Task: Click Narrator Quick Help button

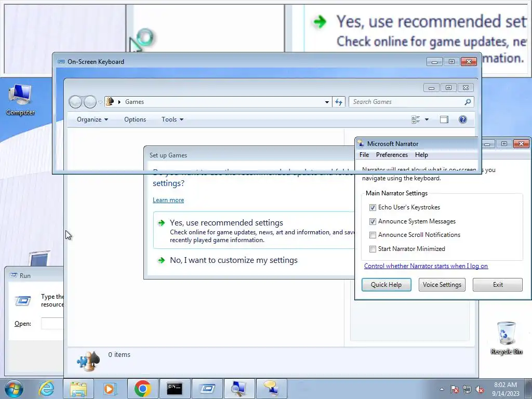Action: pyautogui.click(x=386, y=285)
